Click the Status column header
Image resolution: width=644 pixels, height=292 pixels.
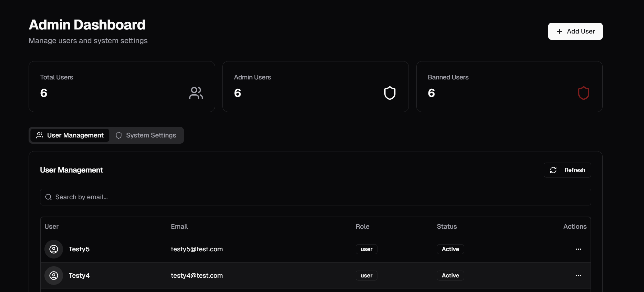447,227
